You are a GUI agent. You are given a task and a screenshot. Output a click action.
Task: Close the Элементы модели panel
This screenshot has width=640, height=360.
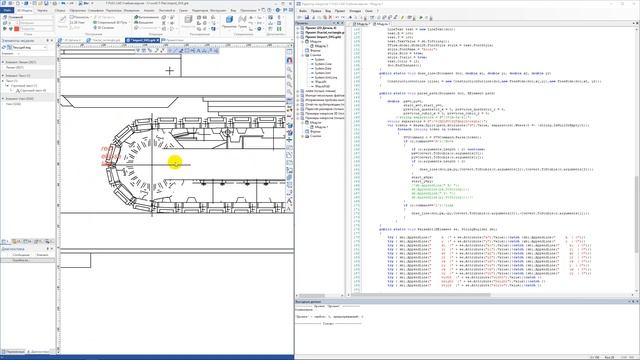coord(52,40)
